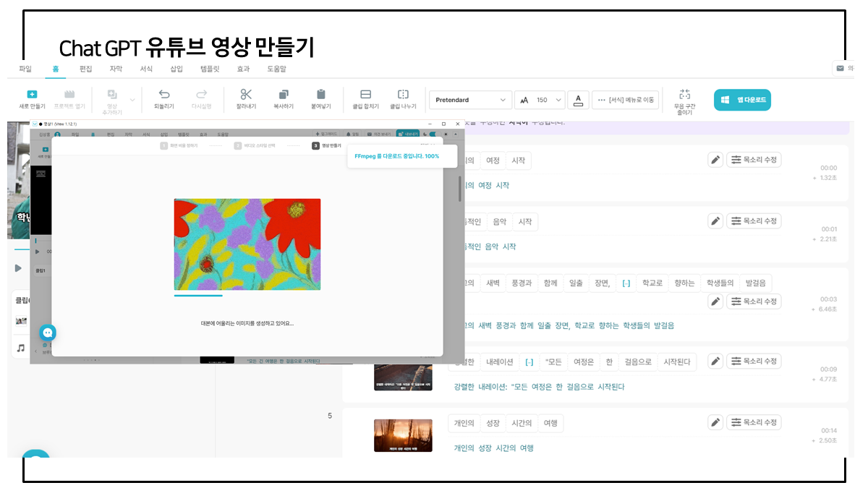Select the 홈 tab
Screen dimensions: 868x488
point(56,69)
